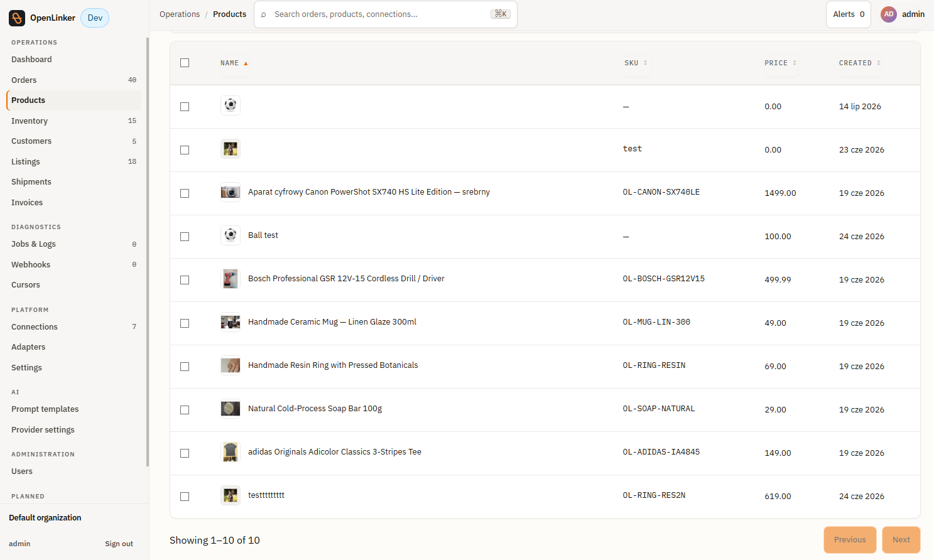The image size is (934, 560).
Task: Open Jobs & Logs diagnostics
Action: click(x=74, y=244)
